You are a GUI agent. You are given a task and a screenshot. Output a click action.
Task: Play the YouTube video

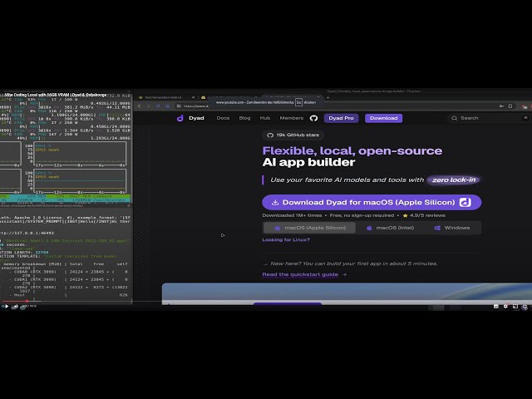[x=7, y=307]
